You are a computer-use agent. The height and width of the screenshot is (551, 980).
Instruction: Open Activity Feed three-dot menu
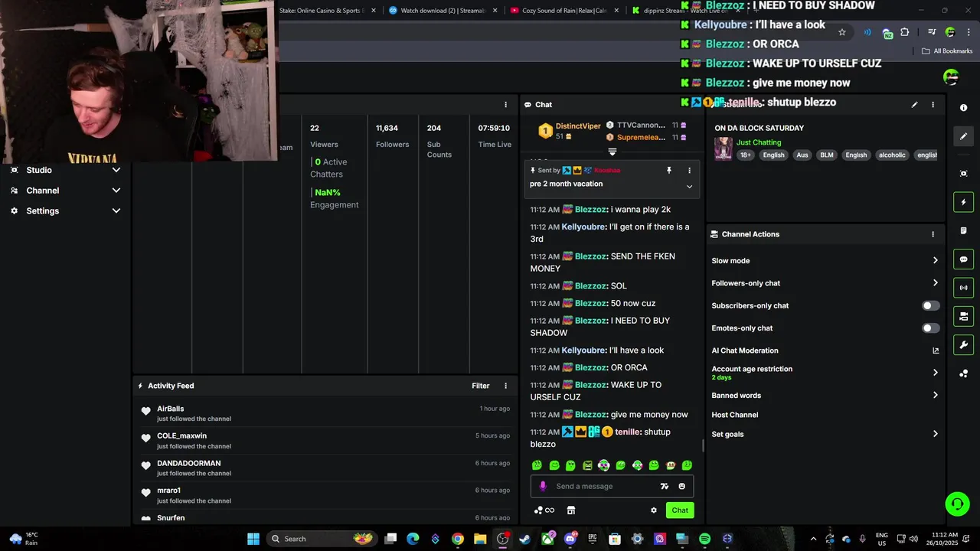(505, 386)
